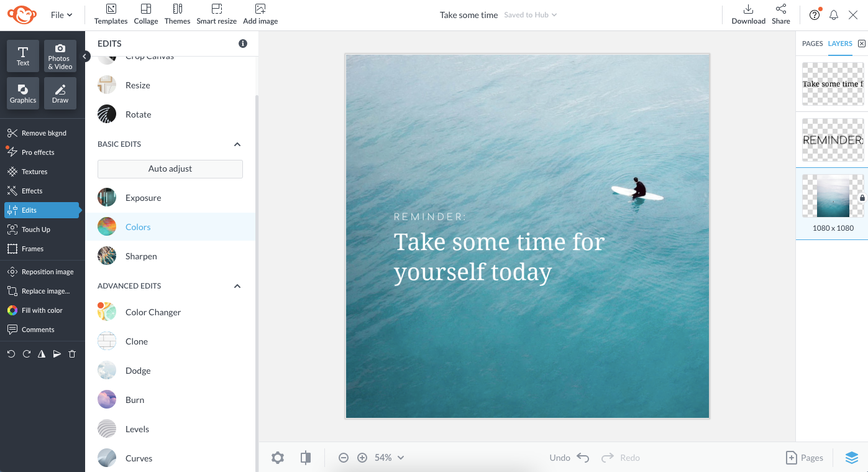Open Textures in sidebar
This screenshot has width=868, height=472.
tap(42, 172)
